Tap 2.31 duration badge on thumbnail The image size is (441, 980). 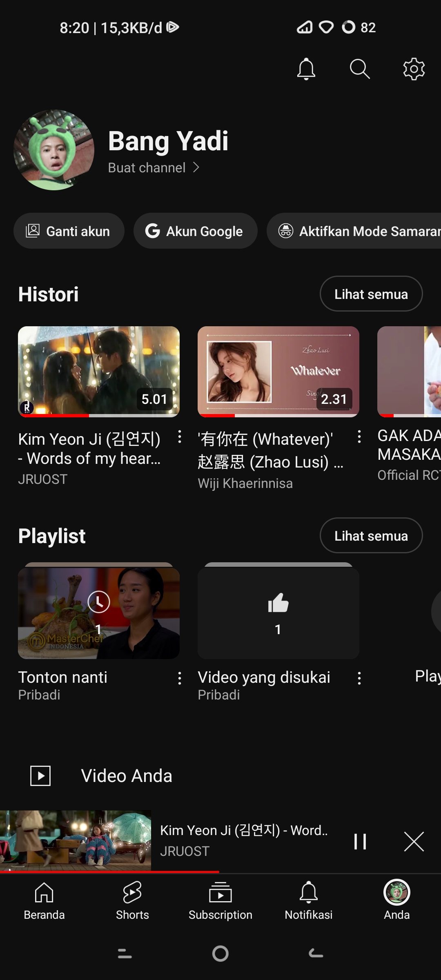[x=334, y=399]
